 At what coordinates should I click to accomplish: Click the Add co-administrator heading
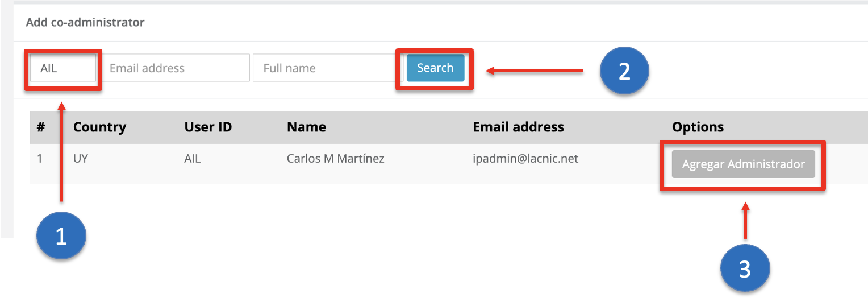[x=85, y=23]
